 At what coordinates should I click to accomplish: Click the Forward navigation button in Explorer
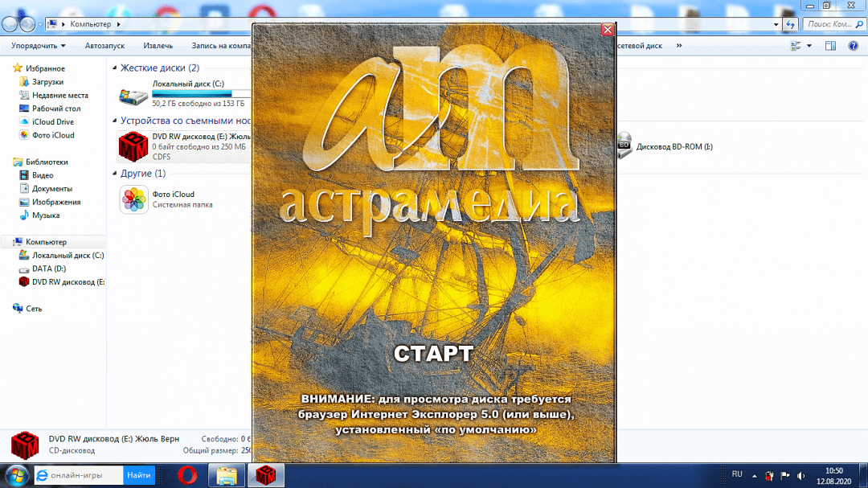(27, 24)
